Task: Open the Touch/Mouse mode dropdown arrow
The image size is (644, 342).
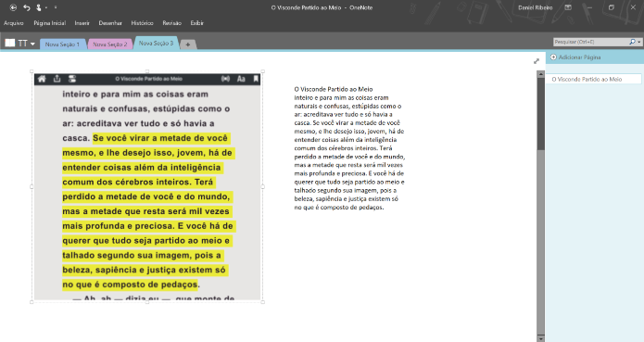Action: point(46,7)
